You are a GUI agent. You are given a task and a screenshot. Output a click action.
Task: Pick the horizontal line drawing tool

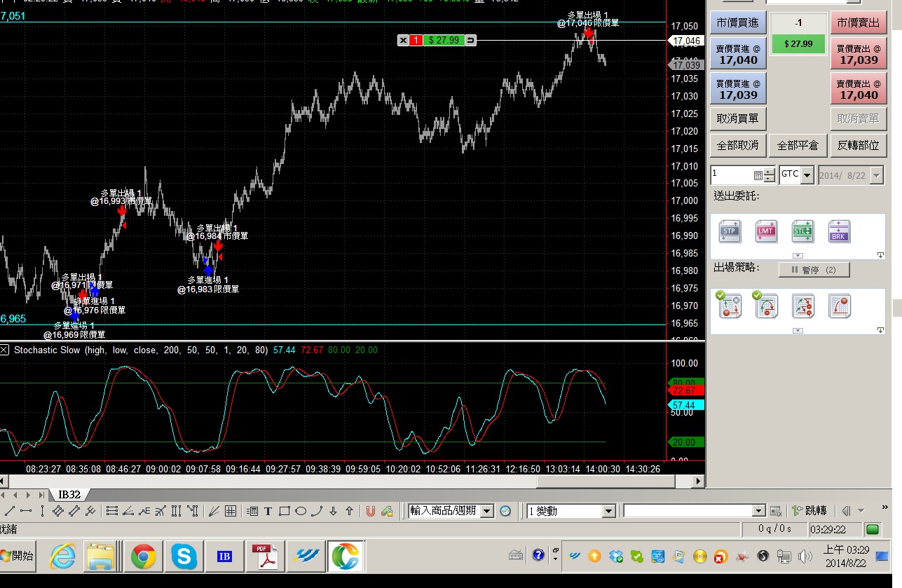tap(26, 511)
